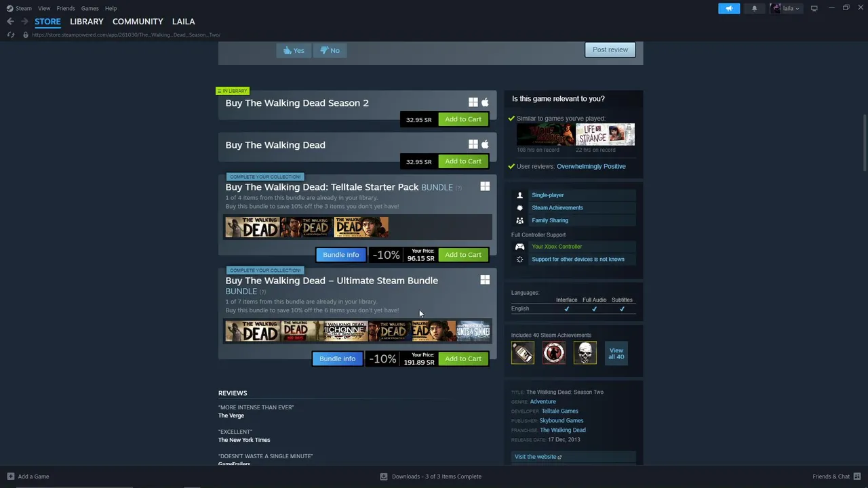This screenshot has width=868, height=488.
Task: Switch to the STORE tab
Action: [47, 22]
